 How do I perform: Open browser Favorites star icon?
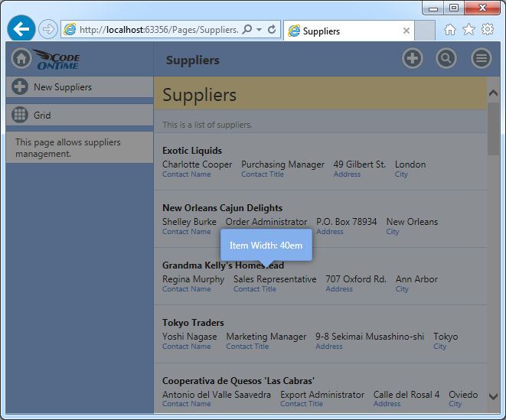point(468,30)
